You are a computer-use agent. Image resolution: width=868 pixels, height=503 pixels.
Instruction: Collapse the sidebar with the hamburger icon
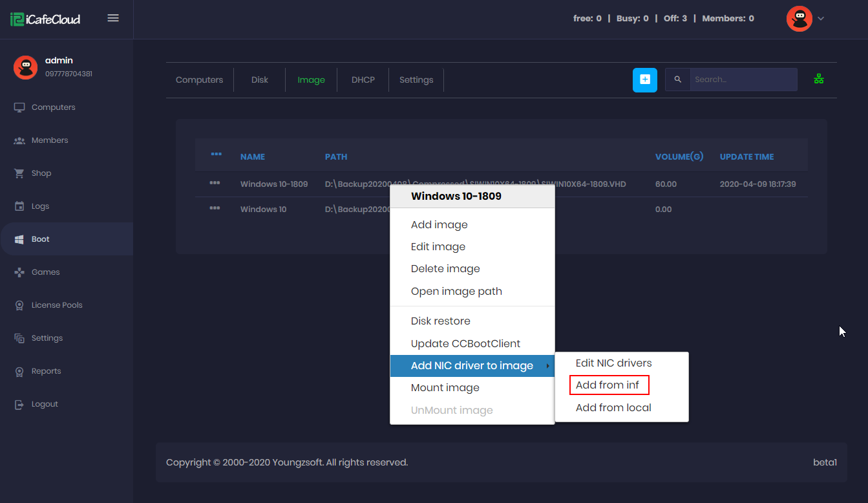coord(113,18)
